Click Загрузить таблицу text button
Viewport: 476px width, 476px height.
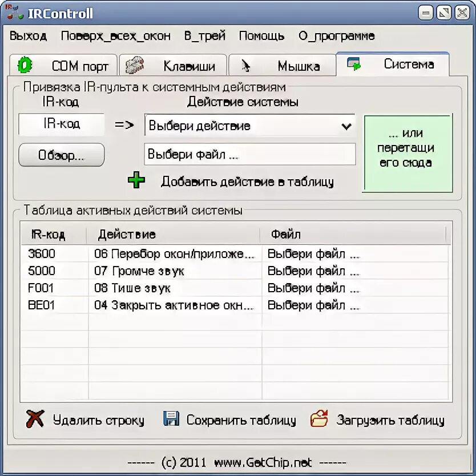point(390,420)
